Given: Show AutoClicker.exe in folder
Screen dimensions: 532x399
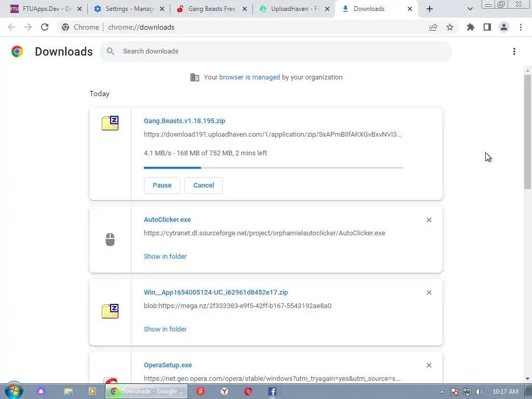Looking at the screenshot, I should coord(165,257).
